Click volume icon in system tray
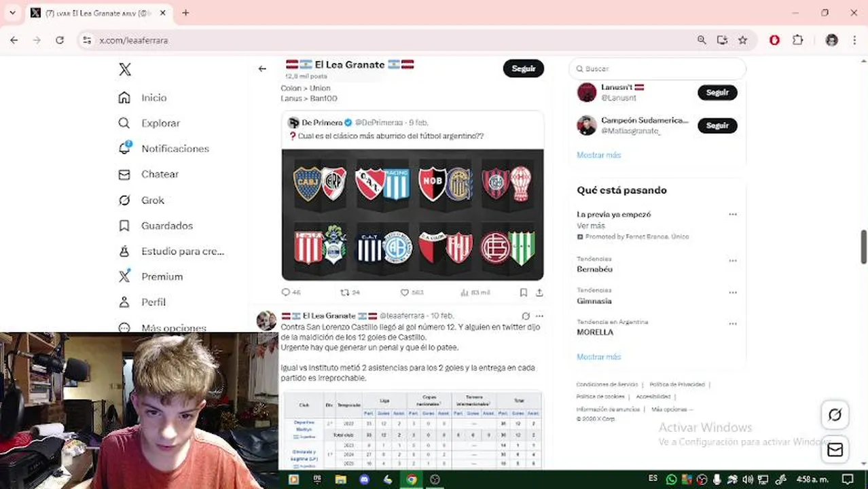 [748, 479]
